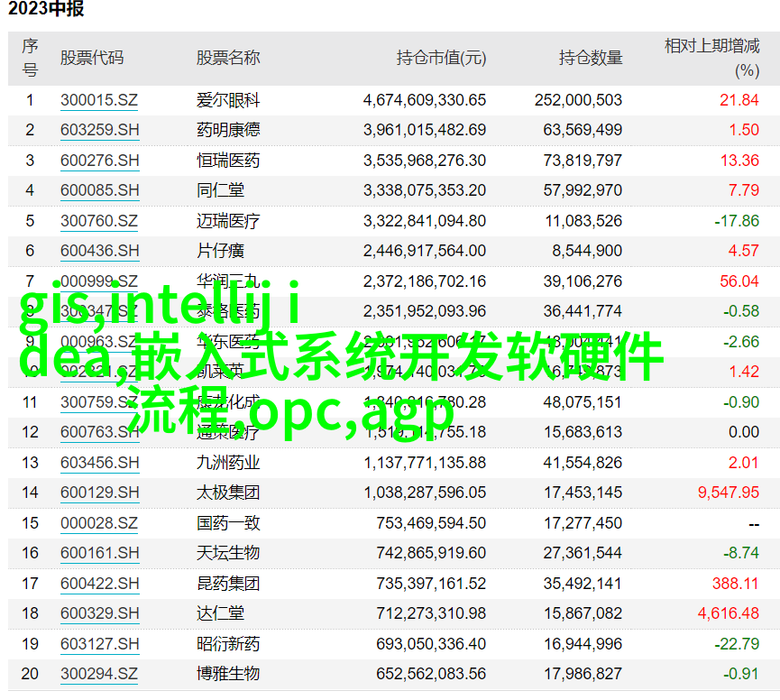Click stock code 600329.SH
This screenshot has width=780, height=700.
(99, 613)
